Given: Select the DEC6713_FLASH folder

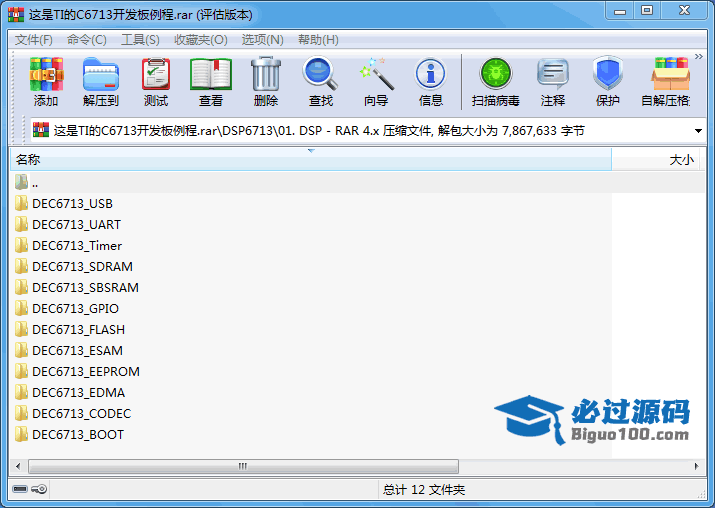Looking at the screenshot, I should click(x=70, y=329).
